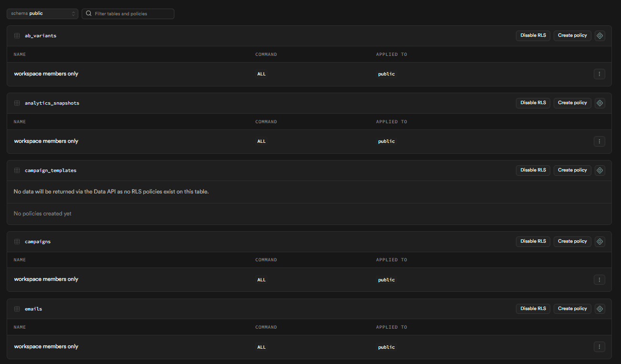Open the schema public dropdown
Image resolution: width=621 pixels, height=364 pixels.
click(43, 13)
